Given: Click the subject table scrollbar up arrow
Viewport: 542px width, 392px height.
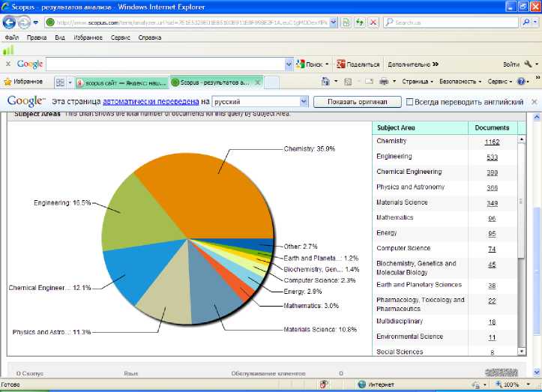Looking at the screenshot, I should coord(521,139).
